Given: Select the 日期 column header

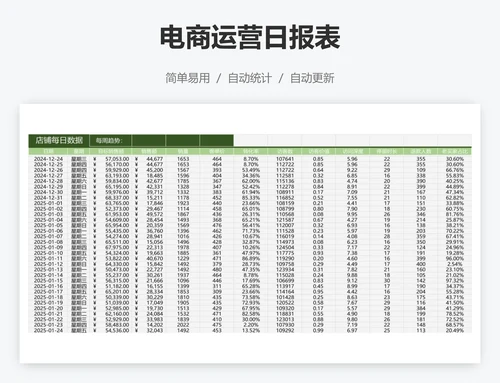Looking at the screenshot, I should coord(49,151).
